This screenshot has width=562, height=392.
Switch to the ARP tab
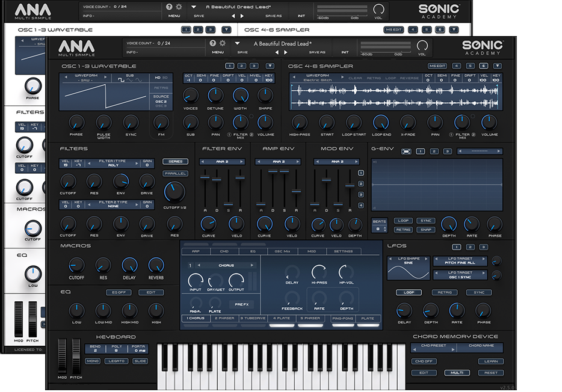pyautogui.click(x=196, y=251)
